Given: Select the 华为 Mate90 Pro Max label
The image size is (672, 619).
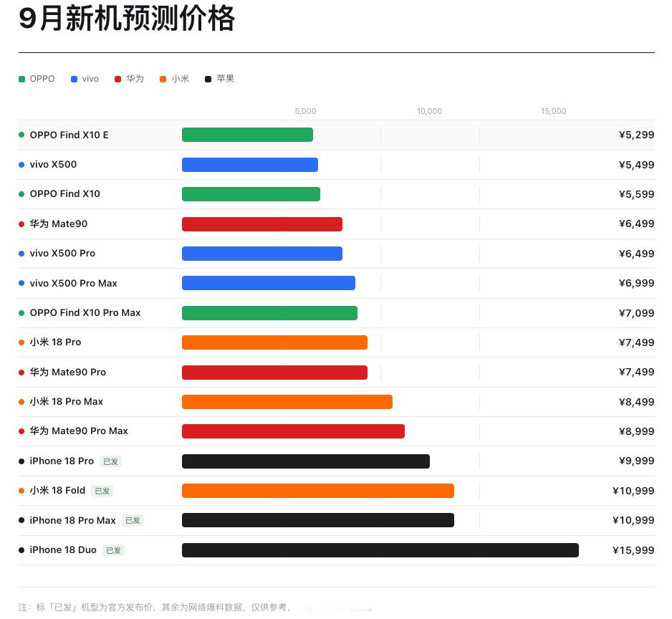Looking at the screenshot, I should [x=79, y=431].
